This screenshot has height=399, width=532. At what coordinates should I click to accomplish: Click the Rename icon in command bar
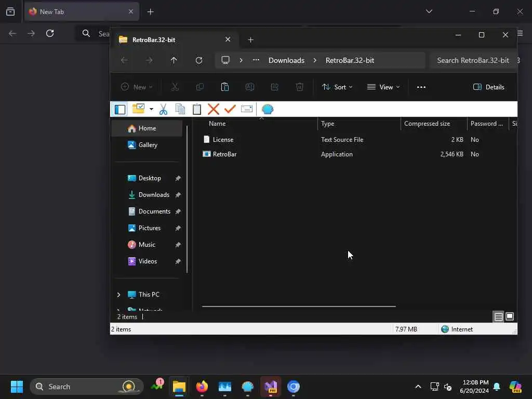click(250, 87)
